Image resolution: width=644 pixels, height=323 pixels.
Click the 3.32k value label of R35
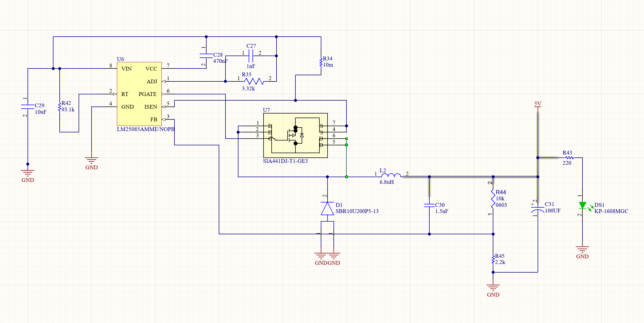pyautogui.click(x=249, y=89)
